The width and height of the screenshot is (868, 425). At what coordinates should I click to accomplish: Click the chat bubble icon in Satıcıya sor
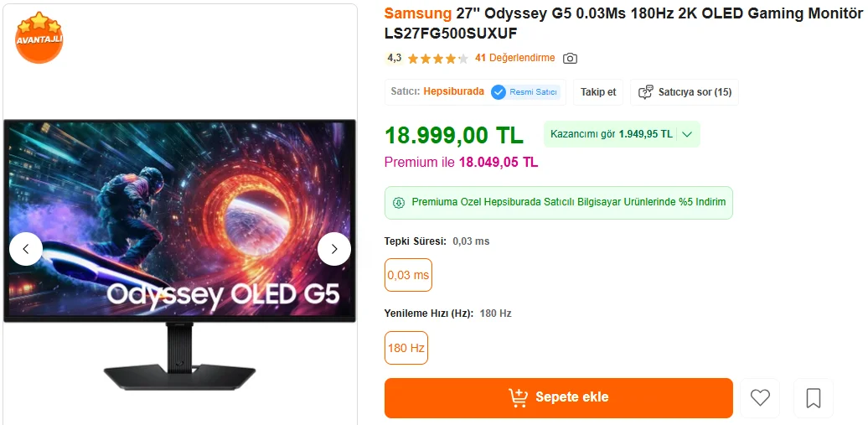point(645,92)
